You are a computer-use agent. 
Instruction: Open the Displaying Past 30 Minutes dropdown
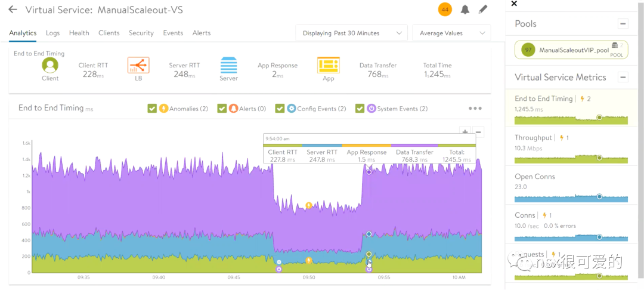point(352,33)
